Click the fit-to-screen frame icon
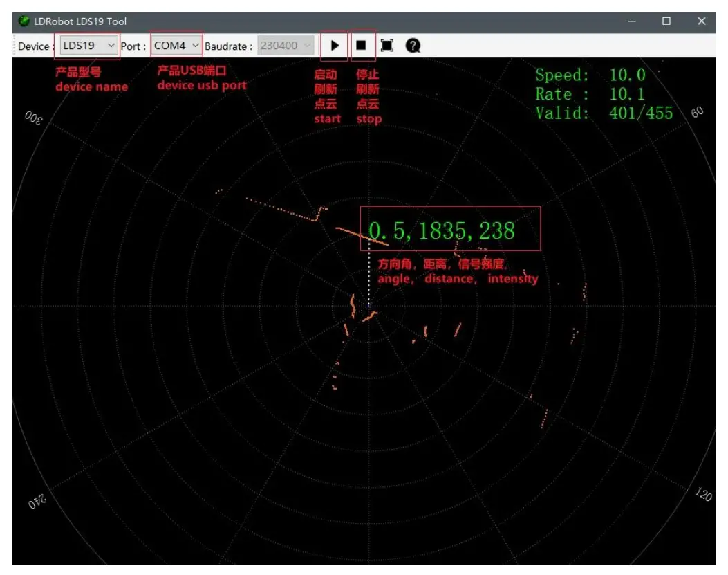728x575 pixels. pos(387,46)
